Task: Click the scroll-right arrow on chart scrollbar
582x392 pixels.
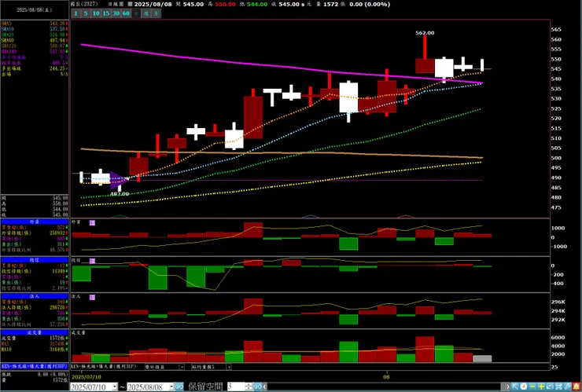Action: click(508, 387)
